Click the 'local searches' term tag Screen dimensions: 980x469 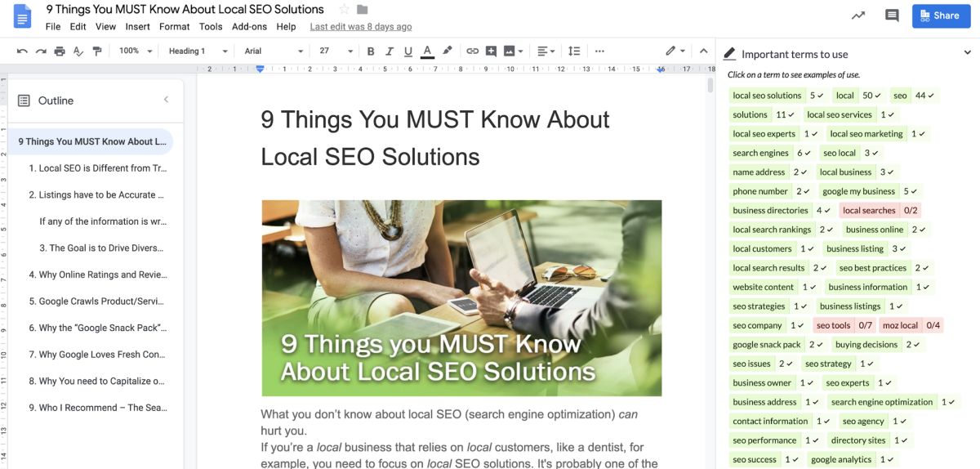pos(869,210)
